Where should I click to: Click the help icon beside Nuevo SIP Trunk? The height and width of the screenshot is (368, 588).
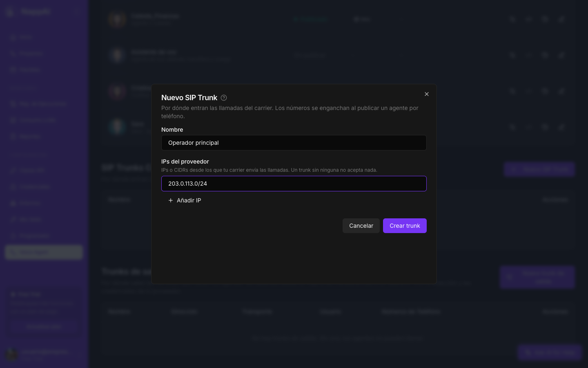pos(224,98)
